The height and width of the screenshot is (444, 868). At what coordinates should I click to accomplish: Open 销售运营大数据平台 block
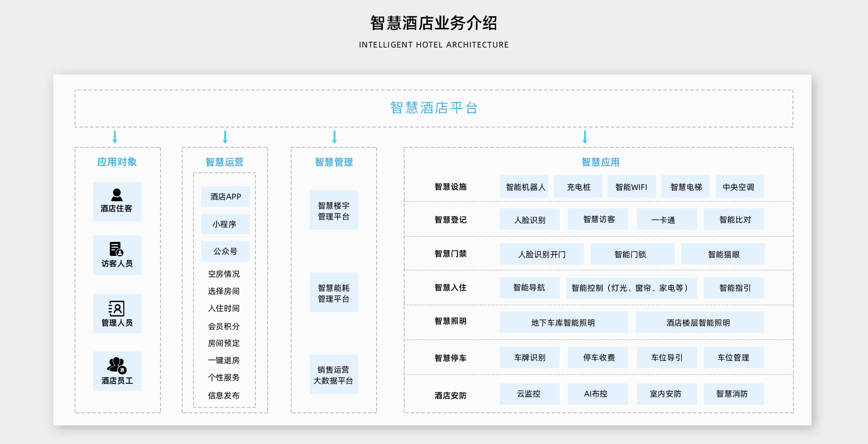tap(334, 375)
